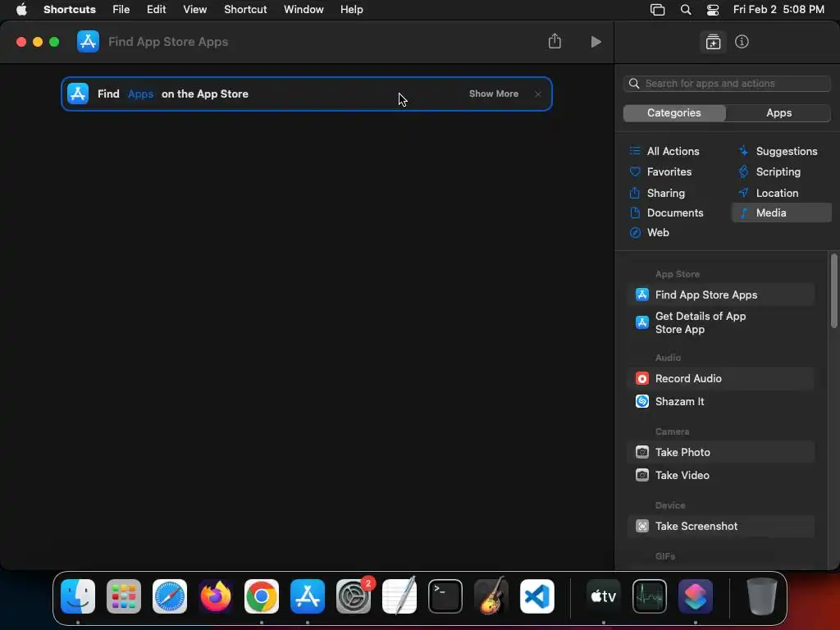Click the Take Photo camera icon
The image size is (840, 630).
pyautogui.click(x=641, y=452)
